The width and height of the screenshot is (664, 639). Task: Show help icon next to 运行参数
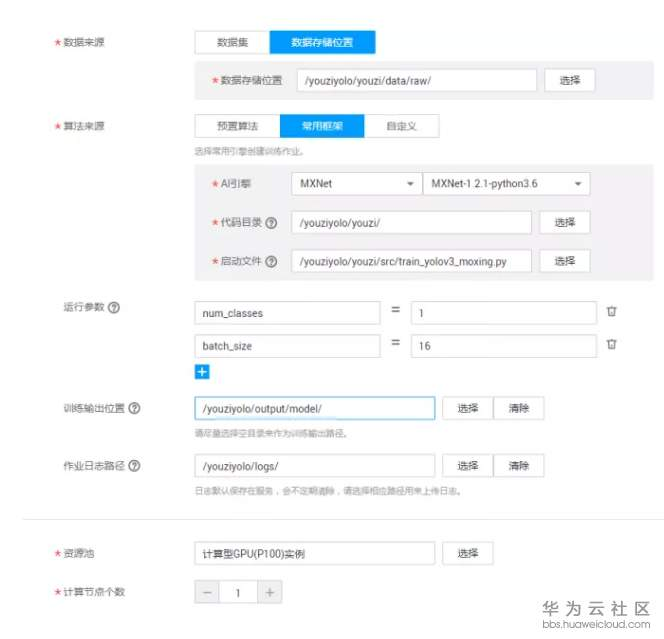113,307
